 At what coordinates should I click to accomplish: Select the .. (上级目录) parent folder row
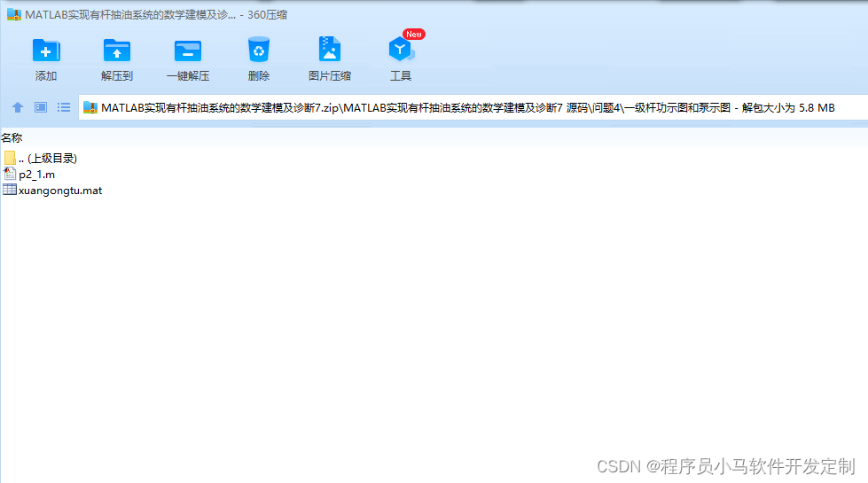40,159
